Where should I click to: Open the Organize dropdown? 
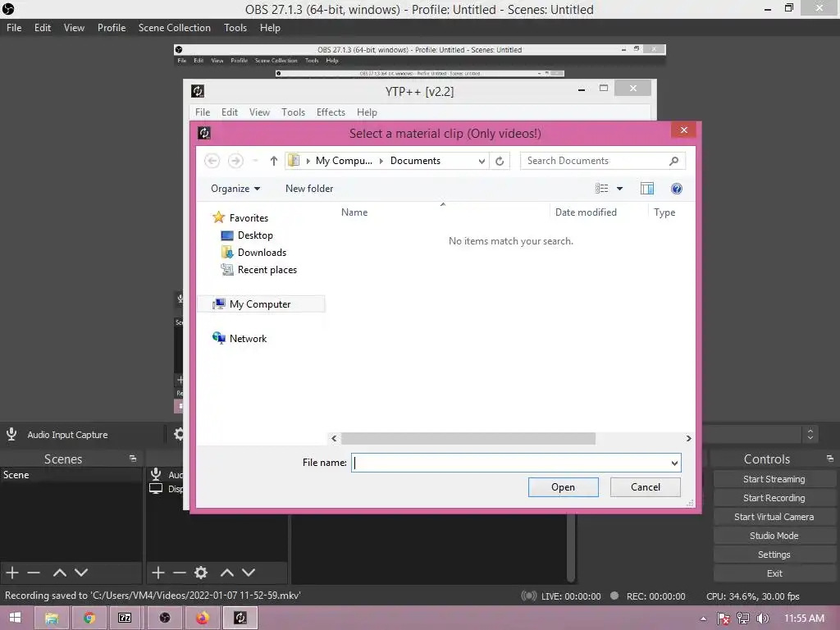(x=235, y=189)
